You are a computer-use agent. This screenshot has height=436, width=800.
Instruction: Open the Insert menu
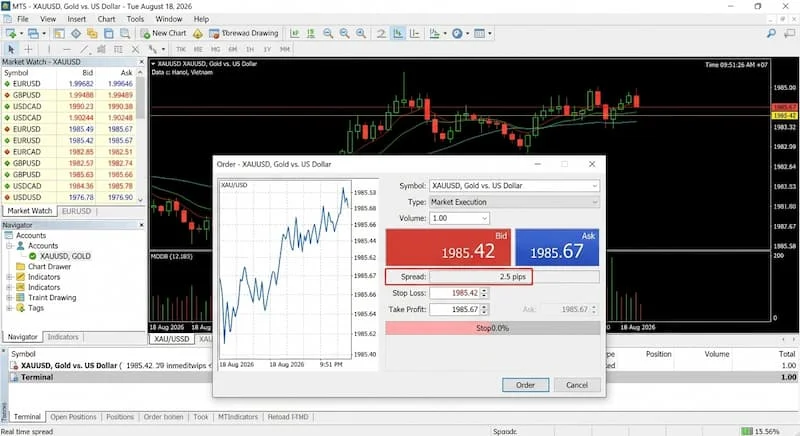pyautogui.click(x=77, y=19)
